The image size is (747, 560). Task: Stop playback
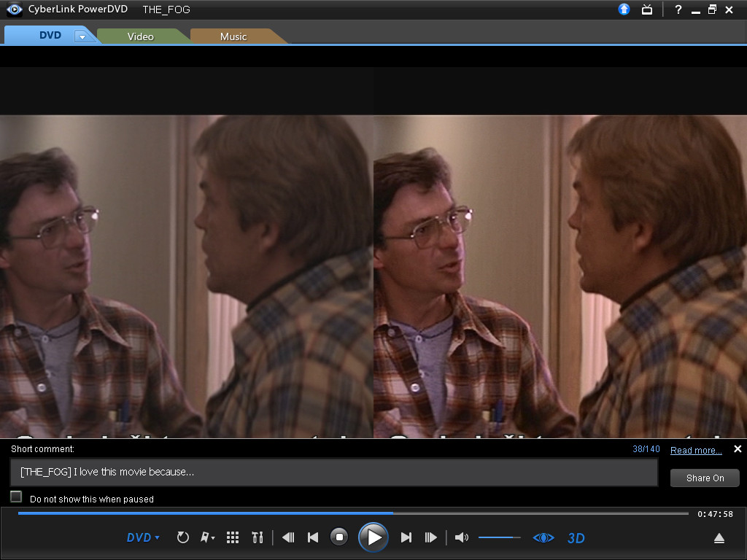(x=339, y=537)
